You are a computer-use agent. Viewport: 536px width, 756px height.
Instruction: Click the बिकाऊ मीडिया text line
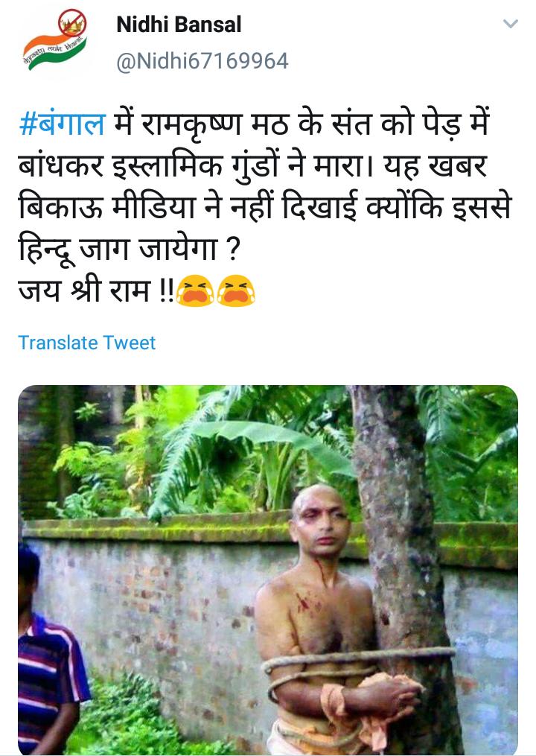coord(107,207)
